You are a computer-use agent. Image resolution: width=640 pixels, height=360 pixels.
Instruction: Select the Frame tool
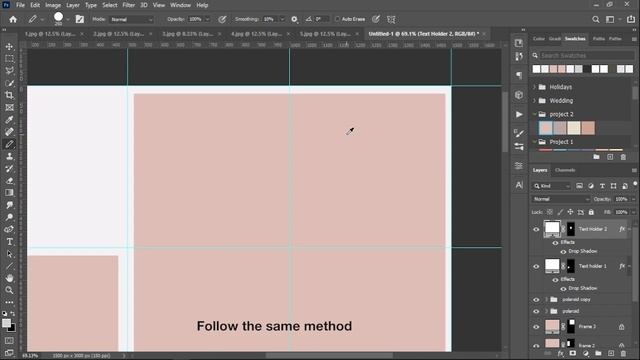coord(9,108)
